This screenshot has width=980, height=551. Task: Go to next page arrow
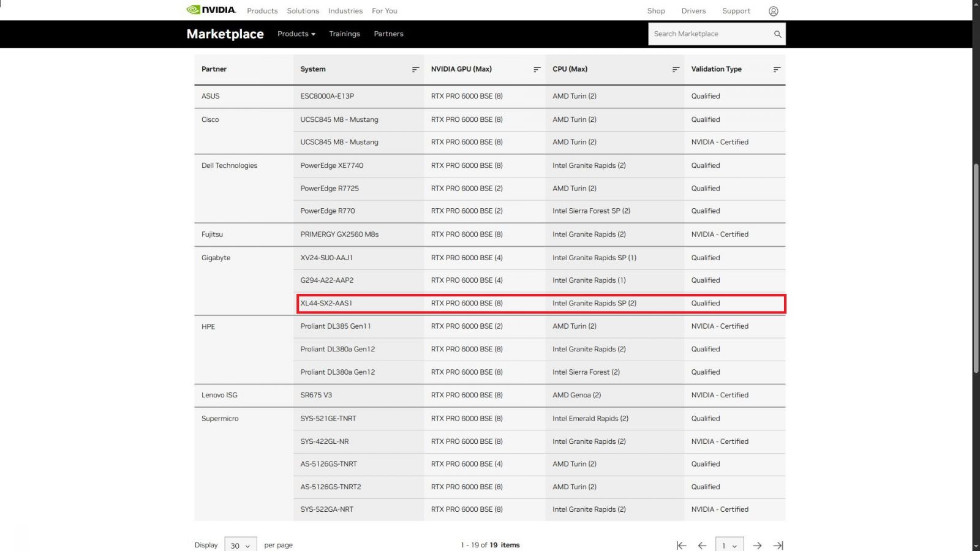tap(757, 545)
